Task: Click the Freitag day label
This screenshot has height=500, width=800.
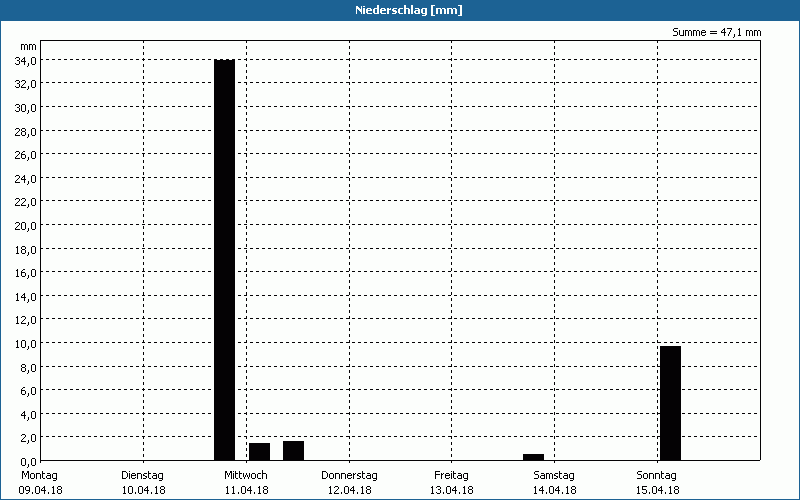Action: point(452,475)
